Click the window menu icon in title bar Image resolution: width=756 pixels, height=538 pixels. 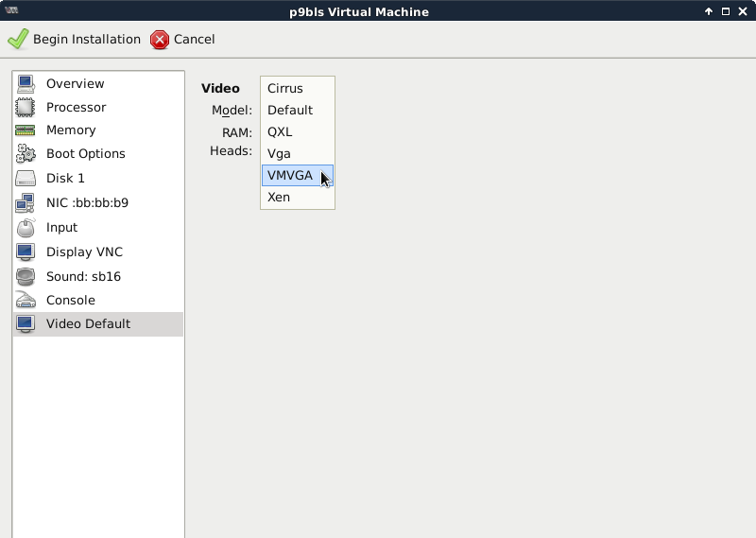click(x=12, y=11)
